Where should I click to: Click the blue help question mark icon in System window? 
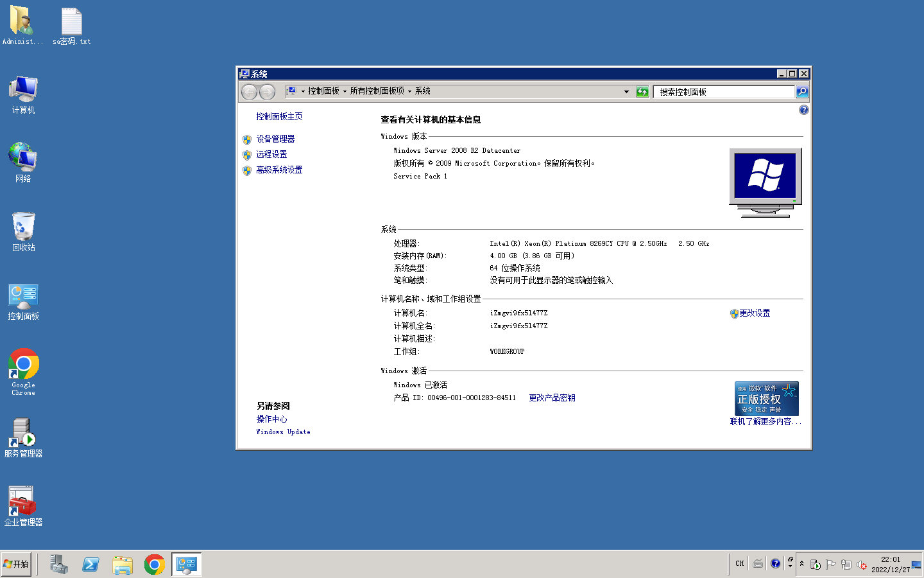(x=803, y=110)
